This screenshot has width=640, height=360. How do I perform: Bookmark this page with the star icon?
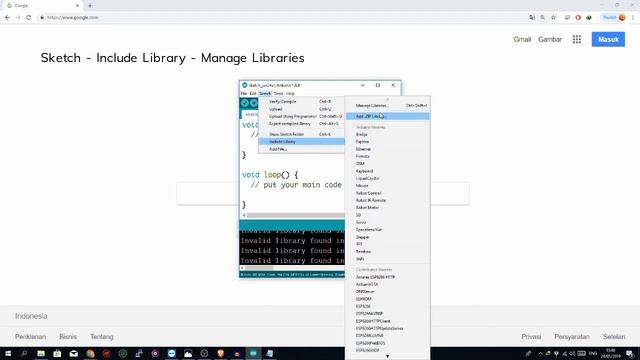(553, 18)
